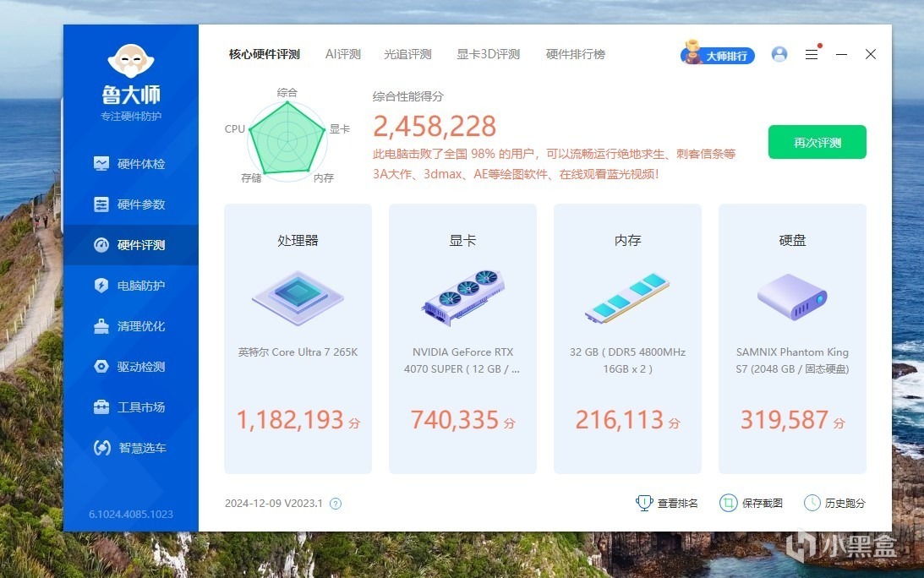Click the hard disk illustration
Screen dimensions: 924x578
coord(793,297)
